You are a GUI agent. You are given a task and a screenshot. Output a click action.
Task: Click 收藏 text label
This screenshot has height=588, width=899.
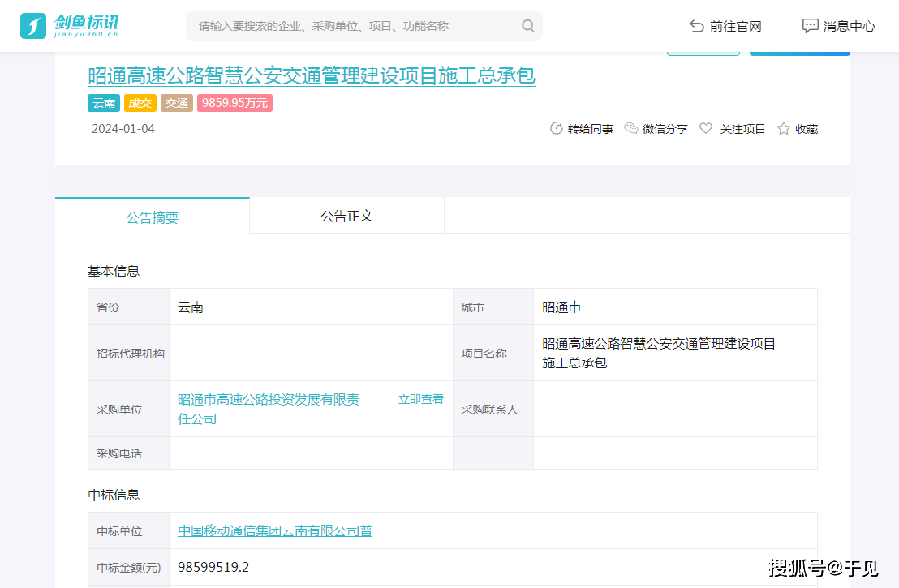[x=807, y=129]
